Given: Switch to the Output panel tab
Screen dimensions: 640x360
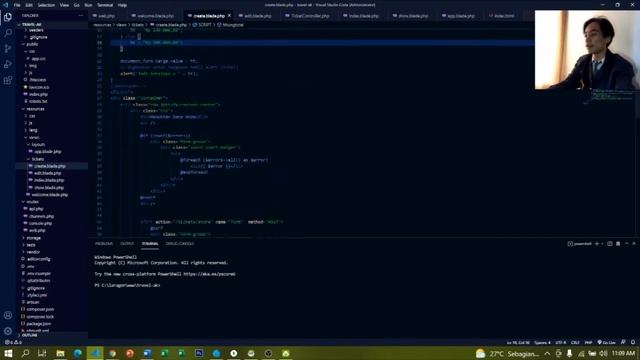Looking at the screenshot, I should click(127, 244).
